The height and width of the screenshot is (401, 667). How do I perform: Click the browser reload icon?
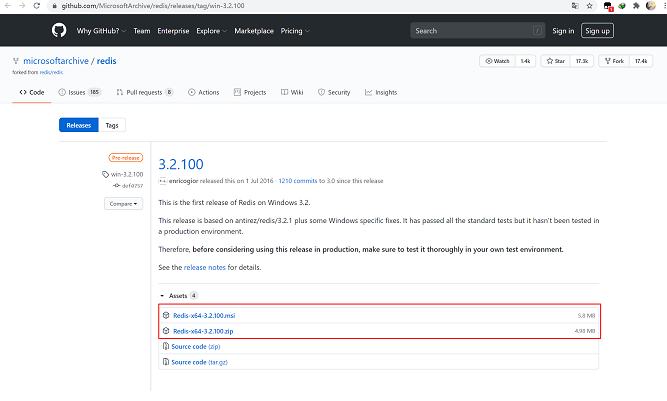coord(38,6)
